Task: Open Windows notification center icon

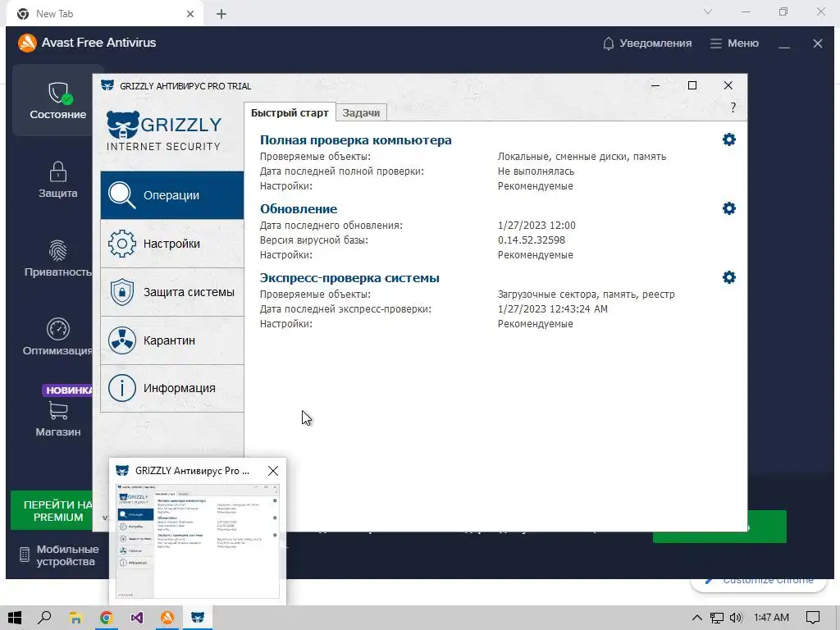Action: [x=813, y=618]
